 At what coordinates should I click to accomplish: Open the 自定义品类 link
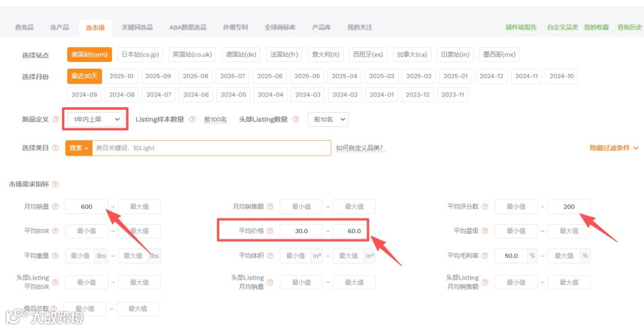pyautogui.click(x=562, y=27)
